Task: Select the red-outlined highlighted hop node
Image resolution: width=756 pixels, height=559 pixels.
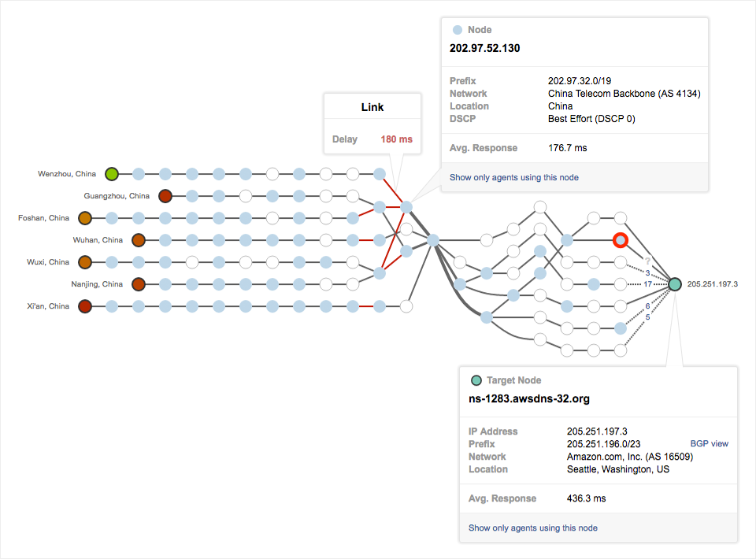Action: click(621, 239)
